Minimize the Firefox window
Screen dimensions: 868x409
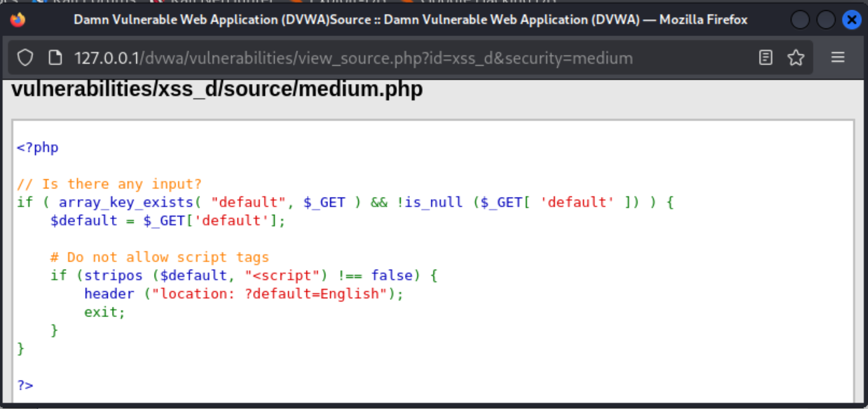tap(800, 20)
